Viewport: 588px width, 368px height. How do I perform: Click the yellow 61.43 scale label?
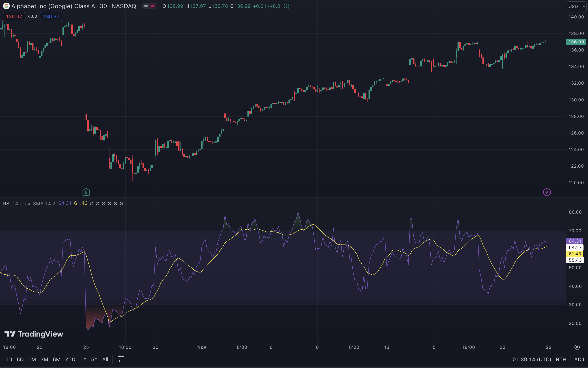click(x=574, y=254)
